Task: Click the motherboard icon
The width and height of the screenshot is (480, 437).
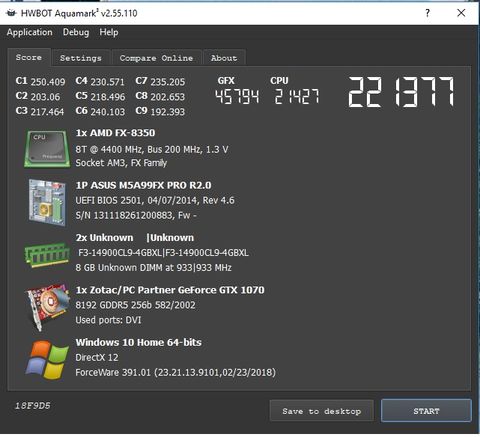Action: [47, 202]
